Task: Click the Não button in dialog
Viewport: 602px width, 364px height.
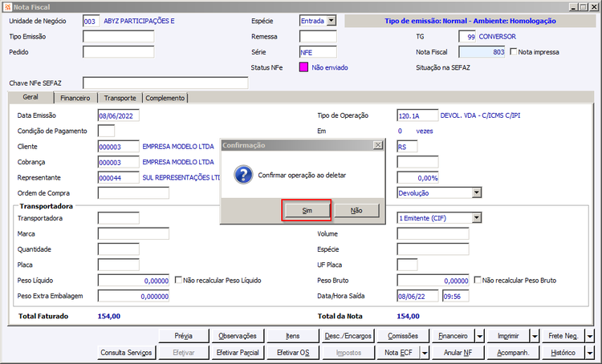Action: 356,210
